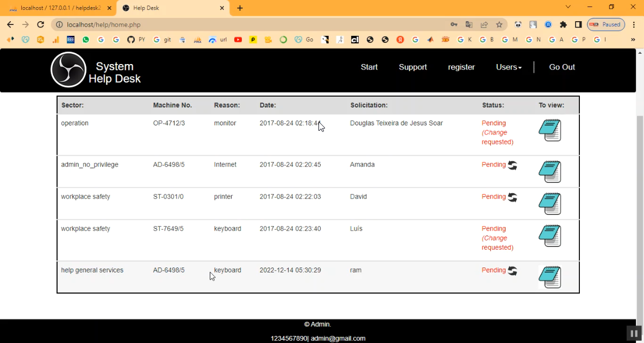Open Chrome's three-dot menu
The height and width of the screenshot is (343, 644).
pos(634,24)
